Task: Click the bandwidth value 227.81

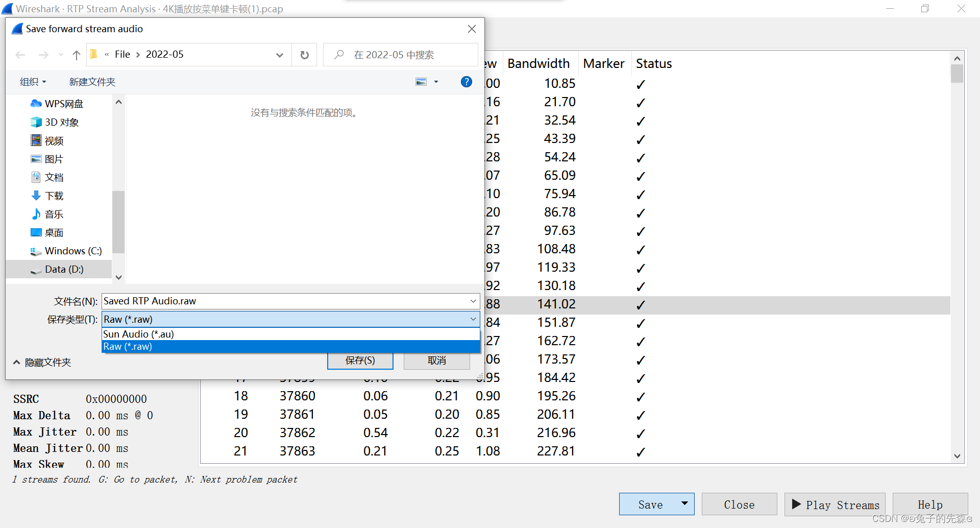Action: [556, 451]
